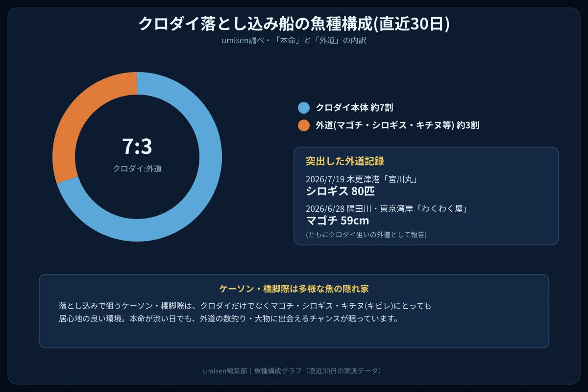Image resolution: width=588 pixels, height=392 pixels.
Task: Click the blue クロダイ本体 legend swatch
Action: [304, 108]
